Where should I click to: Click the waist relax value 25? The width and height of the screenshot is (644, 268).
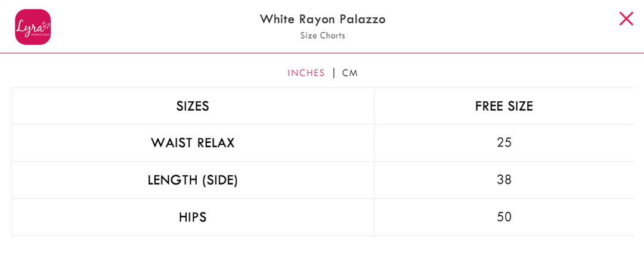click(504, 143)
